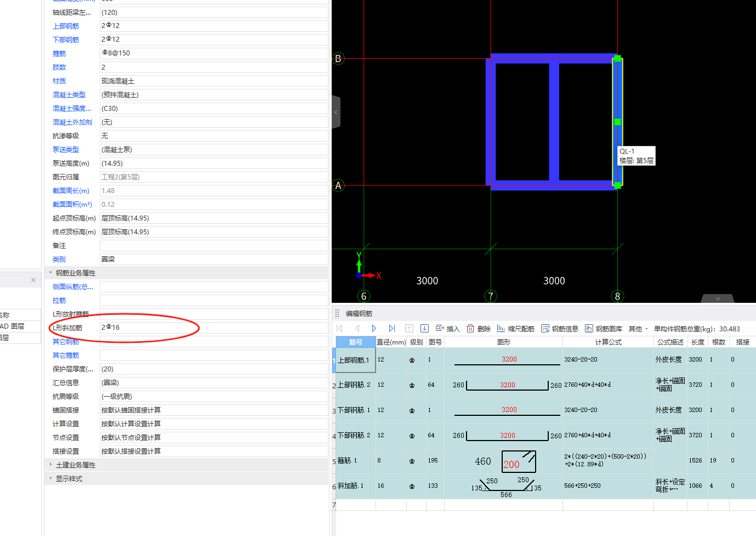Click the 节点设置 value field
The width and height of the screenshot is (756, 536).
tap(214, 437)
